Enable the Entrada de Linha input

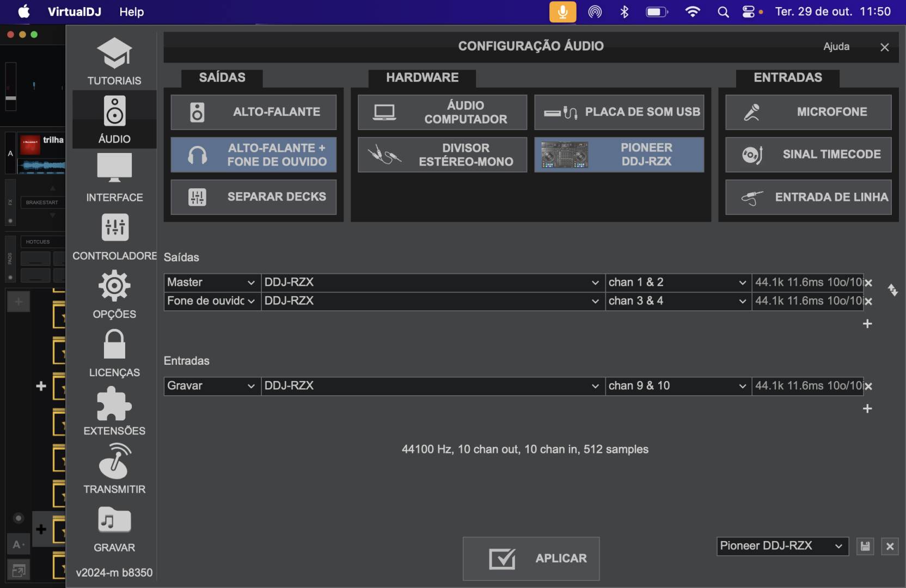pos(809,197)
